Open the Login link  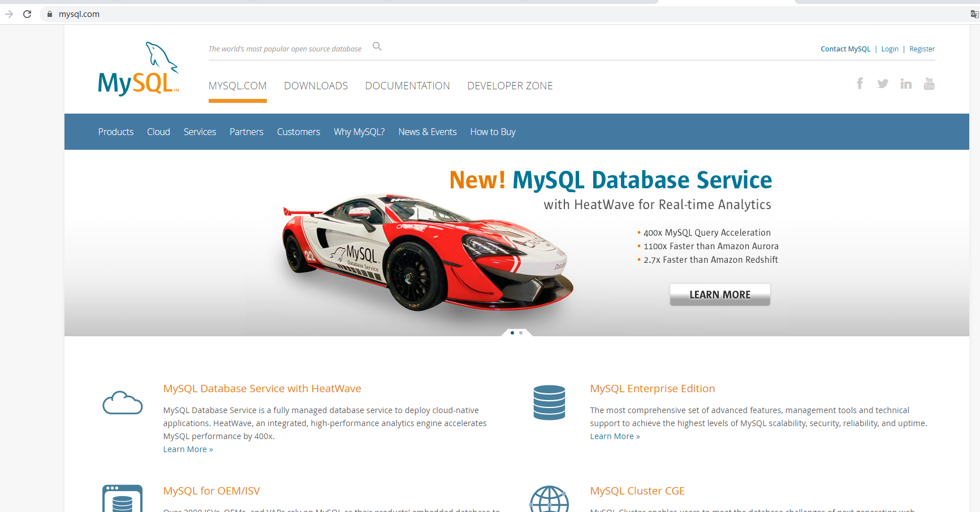pos(890,49)
